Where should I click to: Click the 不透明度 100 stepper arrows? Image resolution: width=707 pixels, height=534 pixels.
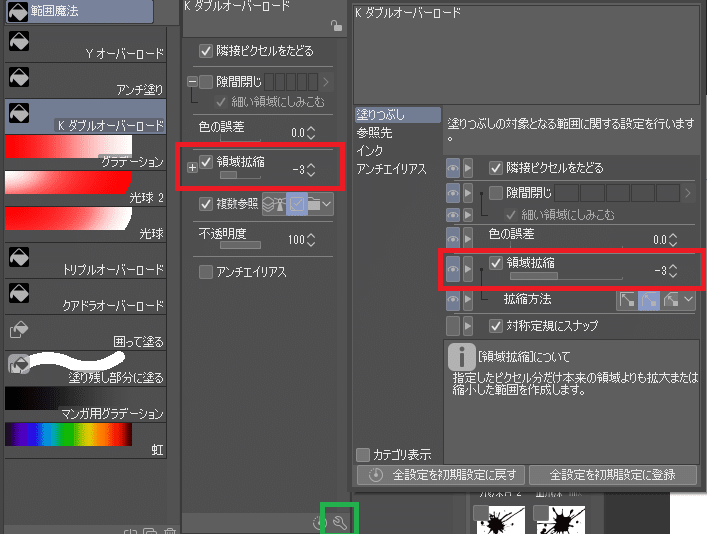(311, 240)
